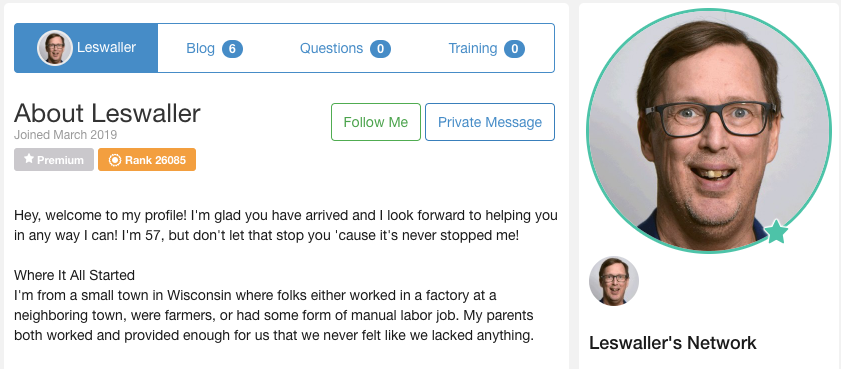Click the star icon in the Premium badge
The image size is (841, 369).
pos(29,159)
